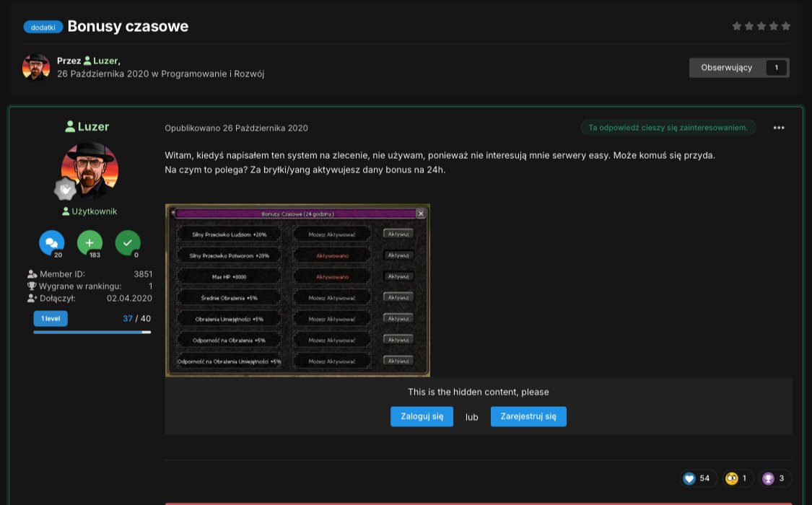The height and width of the screenshot is (505, 812).
Task: Click the rank badge on Luzer's avatar
Action: tap(66, 189)
